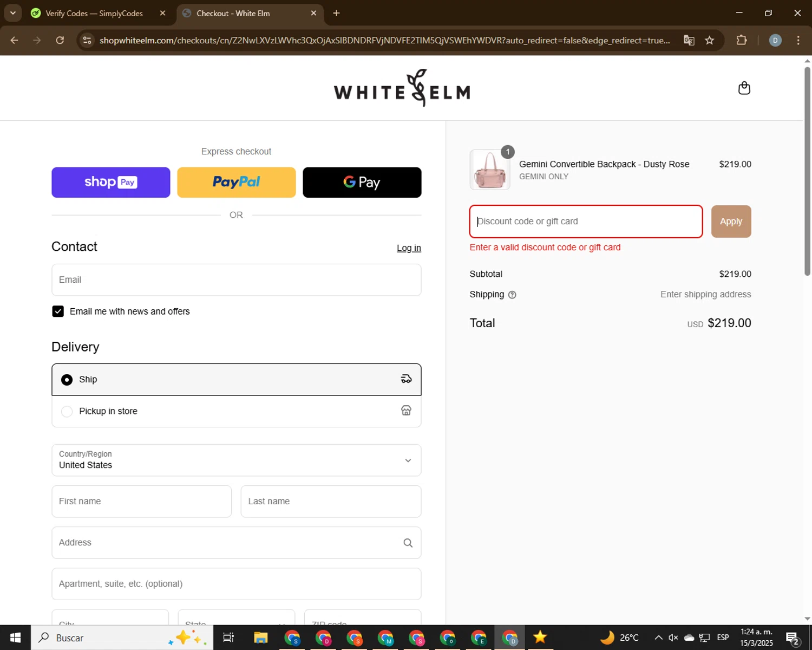This screenshot has width=812, height=650.
Task: Open a new browser tab
Action: tap(336, 13)
